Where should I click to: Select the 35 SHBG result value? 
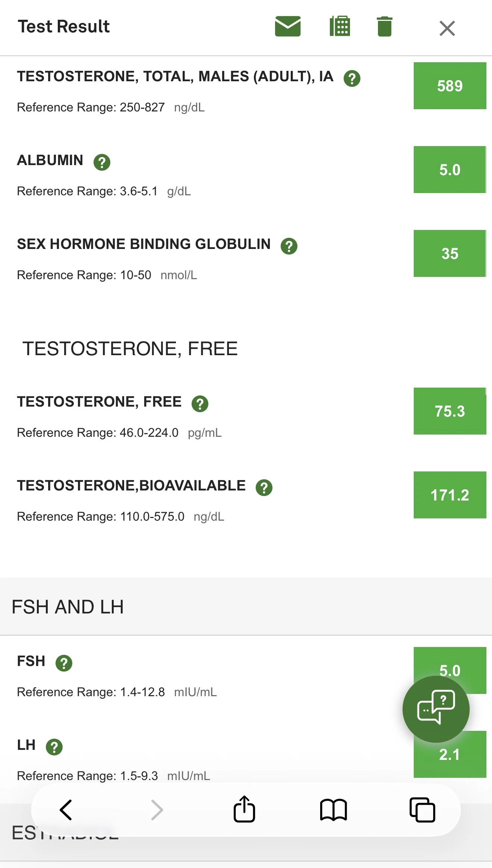450,253
